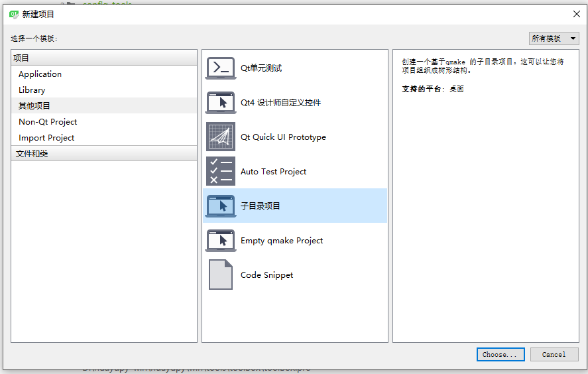Select the 其他项目 category

104,106
